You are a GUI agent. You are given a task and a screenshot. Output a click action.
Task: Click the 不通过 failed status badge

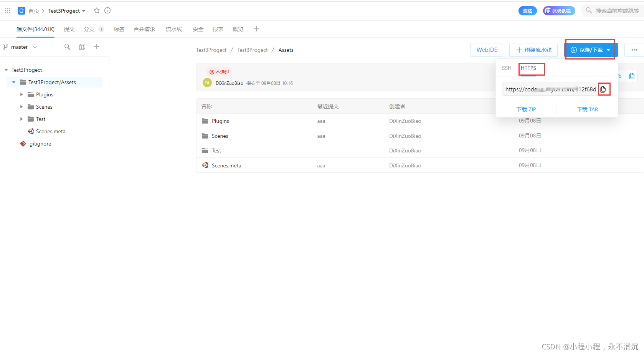coord(219,72)
